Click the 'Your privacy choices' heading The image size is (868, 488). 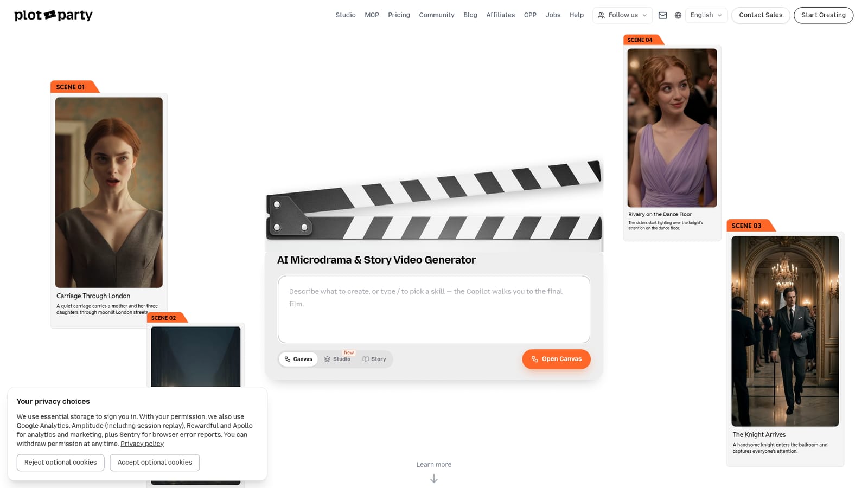[x=53, y=402]
